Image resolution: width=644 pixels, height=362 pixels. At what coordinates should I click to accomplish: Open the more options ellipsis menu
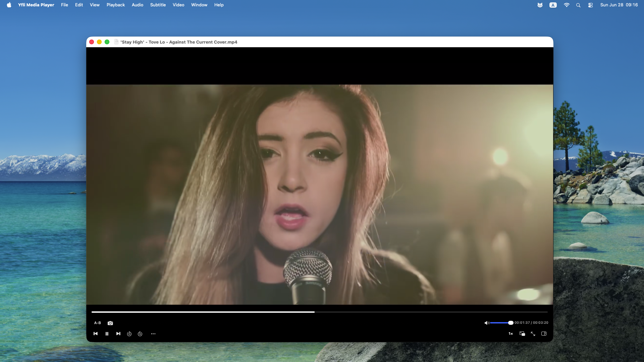point(153,334)
